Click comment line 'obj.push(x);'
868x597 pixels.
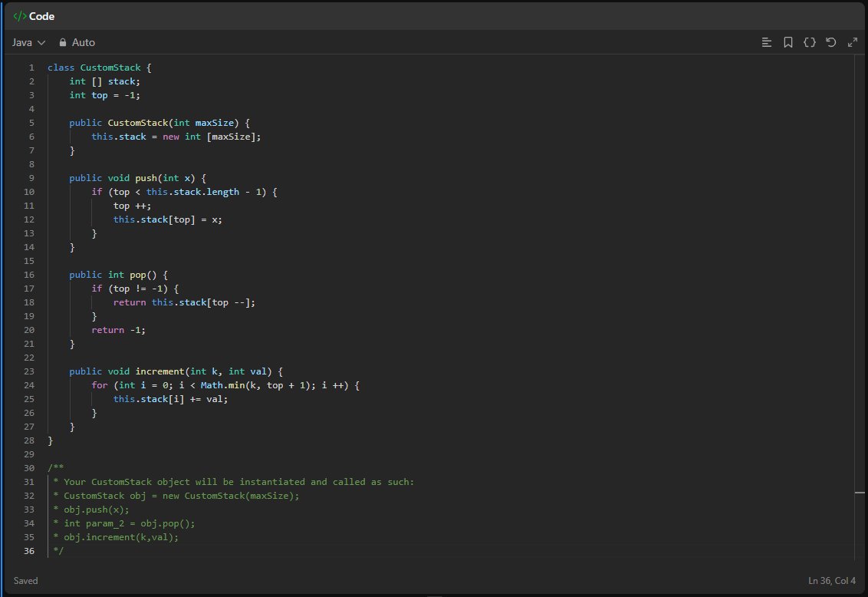[x=97, y=510]
